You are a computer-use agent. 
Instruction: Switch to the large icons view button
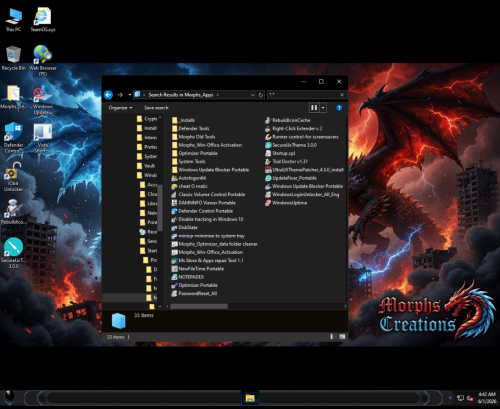coord(342,337)
